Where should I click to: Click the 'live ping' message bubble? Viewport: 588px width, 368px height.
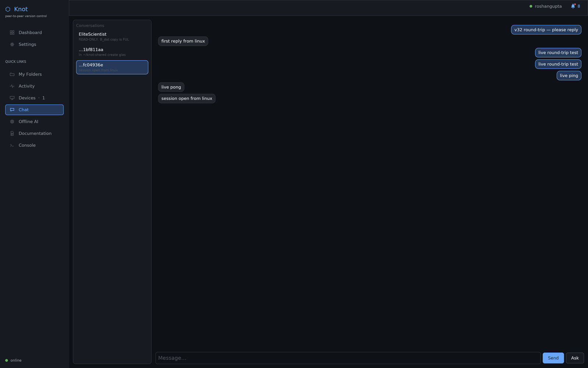[x=569, y=76]
